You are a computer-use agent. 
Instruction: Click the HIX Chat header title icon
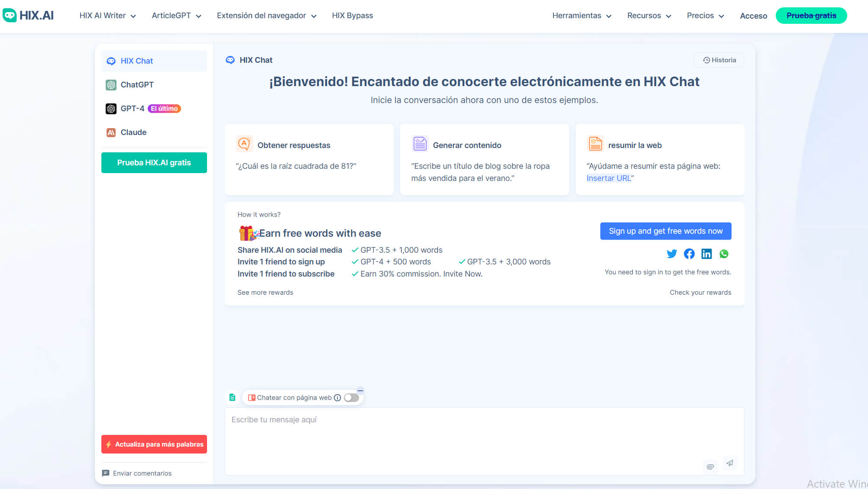[x=230, y=60]
